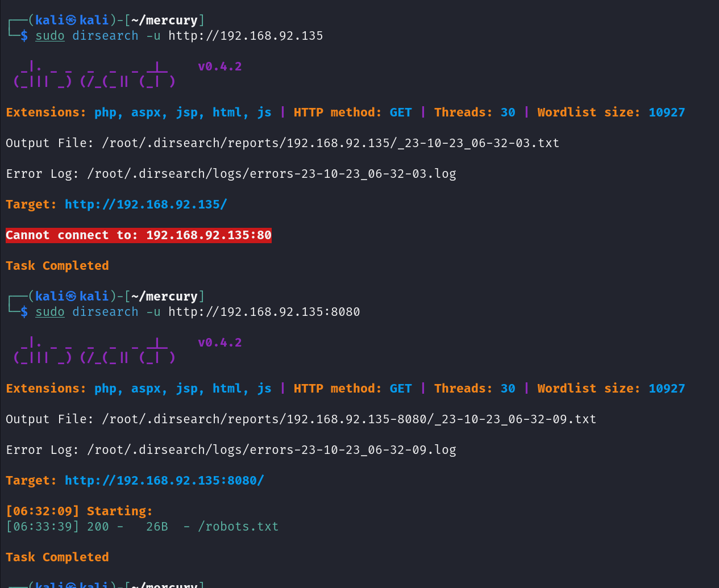Screen dimensions: 719x588
Task: Click the first Output File path ending 06-32-03.txt
Action: [330, 143]
